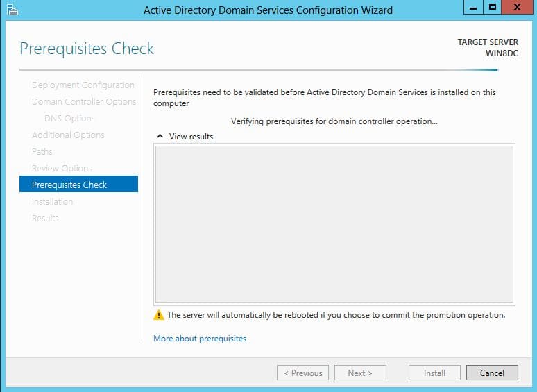Image resolution: width=537 pixels, height=392 pixels.
Task: Click the Cancel button
Action: click(492, 373)
